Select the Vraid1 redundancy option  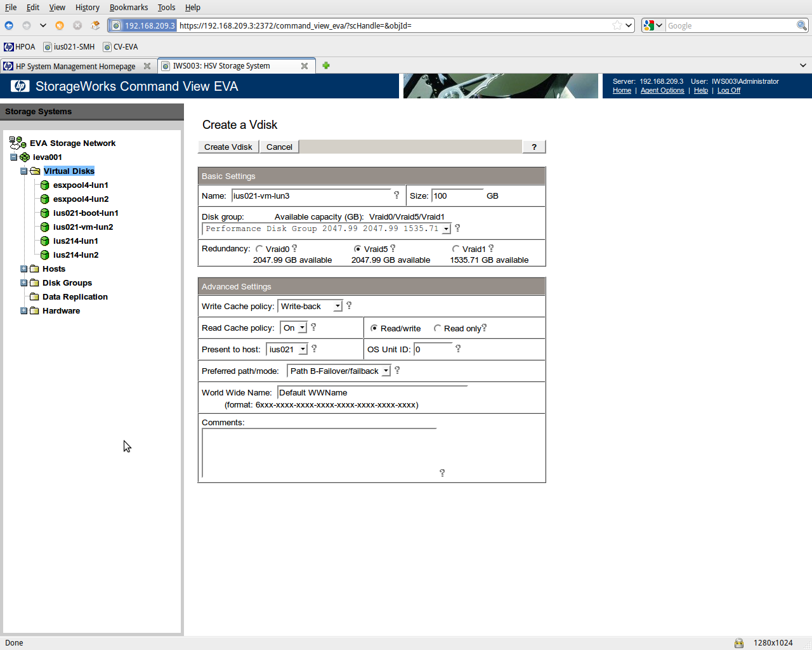pyautogui.click(x=454, y=249)
